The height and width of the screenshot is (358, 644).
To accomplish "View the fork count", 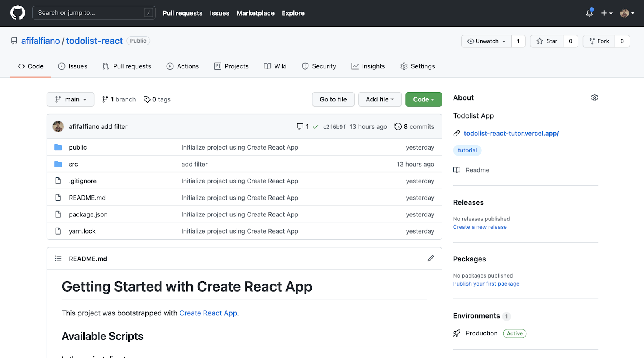I will point(622,41).
